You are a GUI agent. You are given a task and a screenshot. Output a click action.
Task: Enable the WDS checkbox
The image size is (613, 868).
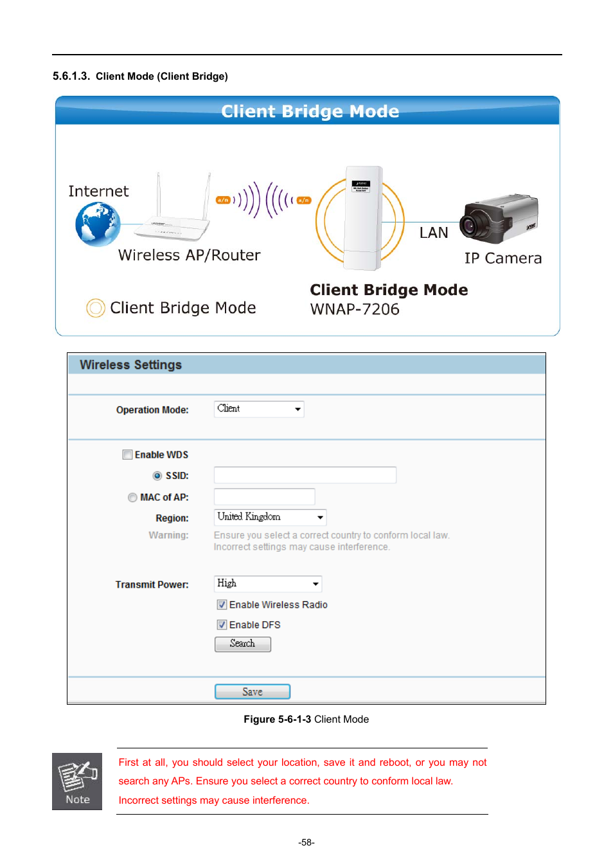128,455
